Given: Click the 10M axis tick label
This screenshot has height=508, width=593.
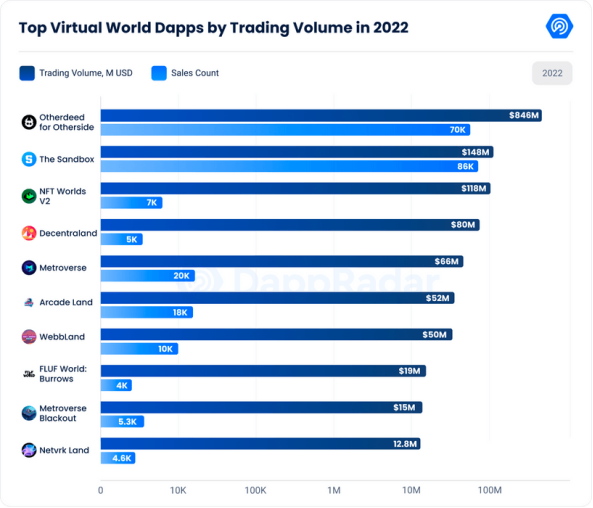Looking at the screenshot, I should 411,490.
